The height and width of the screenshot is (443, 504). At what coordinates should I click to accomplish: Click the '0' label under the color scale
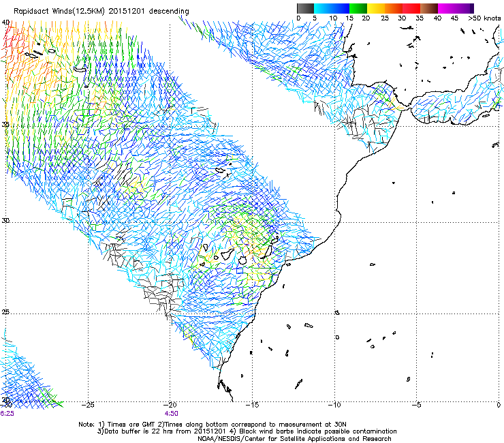298,18
